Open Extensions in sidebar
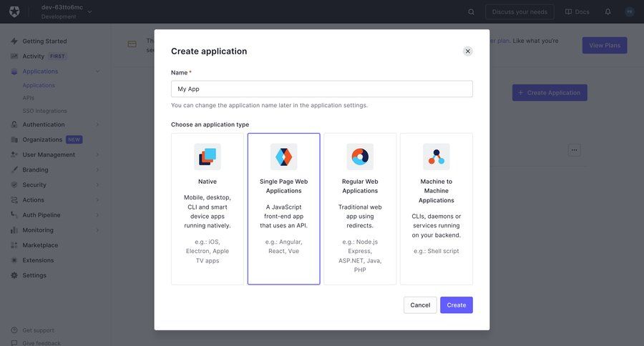The height and width of the screenshot is (346, 644). tap(38, 260)
